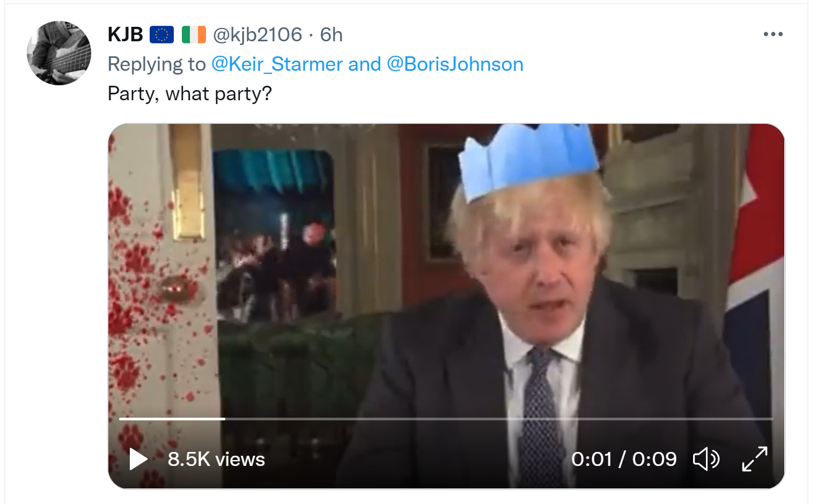Open the @Keir_Starmer profile link

pyautogui.click(x=277, y=64)
